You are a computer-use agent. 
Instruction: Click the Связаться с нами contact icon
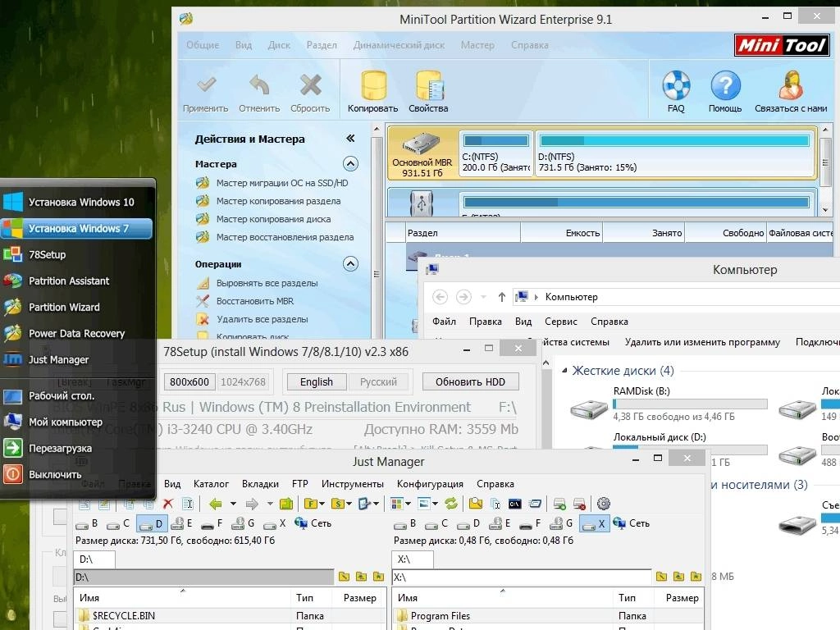pyautogui.click(x=791, y=84)
